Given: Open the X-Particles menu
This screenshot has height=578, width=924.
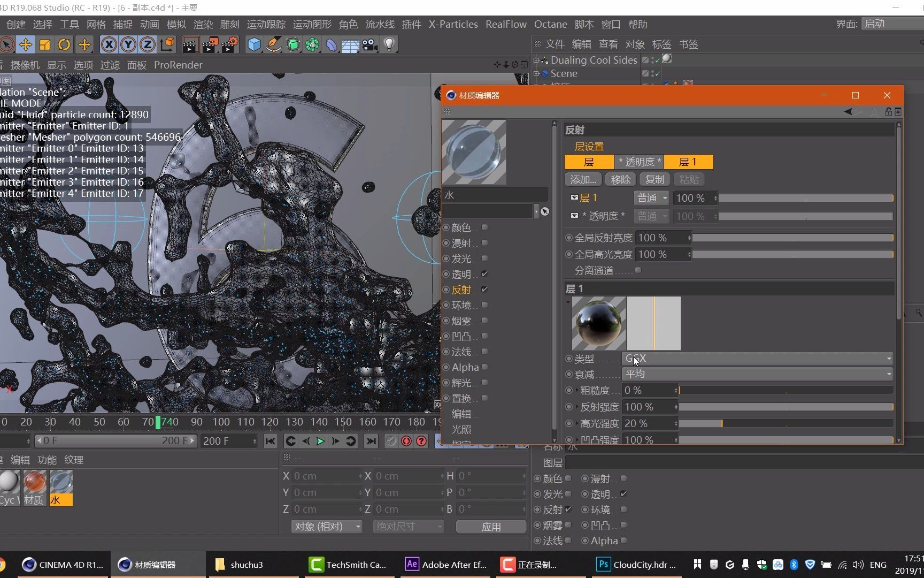Looking at the screenshot, I should 452,24.
